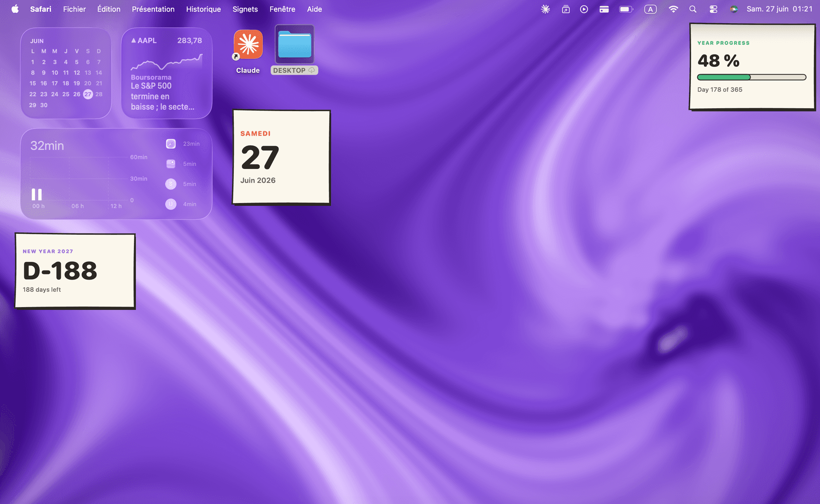The width and height of the screenshot is (820, 504).
Task: Select highlighted day 27 in calendar widget
Action: (88, 94)
